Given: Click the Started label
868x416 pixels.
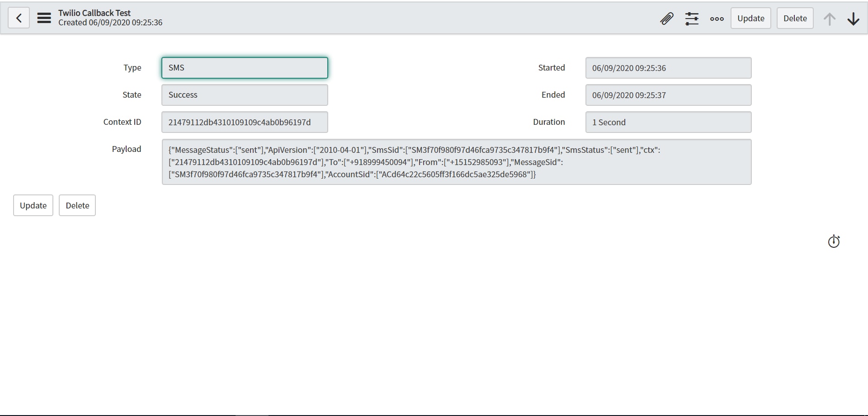Looking at the screenshot, I should point(552,68).
